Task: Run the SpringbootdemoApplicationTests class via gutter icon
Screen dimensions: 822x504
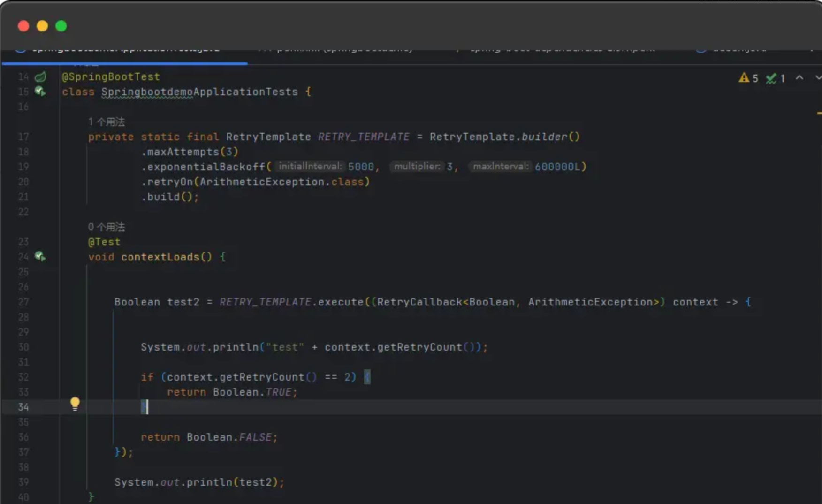Action: click(40, 92)
